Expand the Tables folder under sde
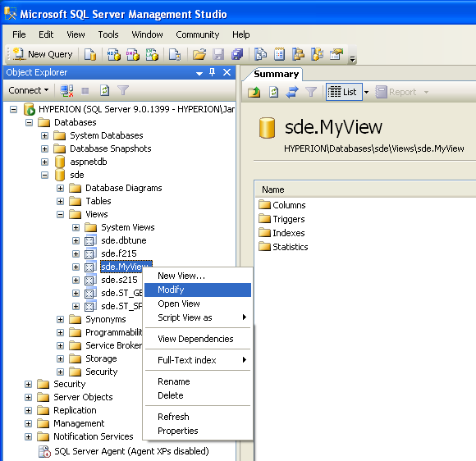This screenshot has height=461, width=476. pos(60,201)
